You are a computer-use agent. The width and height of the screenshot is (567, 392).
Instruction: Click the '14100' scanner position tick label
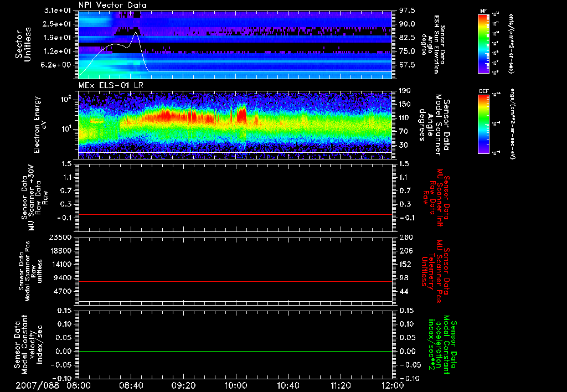[60, 264]
